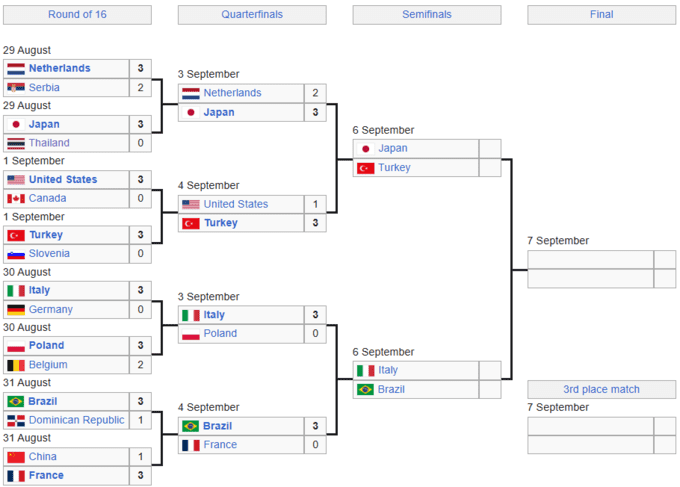Open the Poland link in Quarterfinals
Viewport: 680px width, 487px height.
pyautogui.click(x=220, y=334)
